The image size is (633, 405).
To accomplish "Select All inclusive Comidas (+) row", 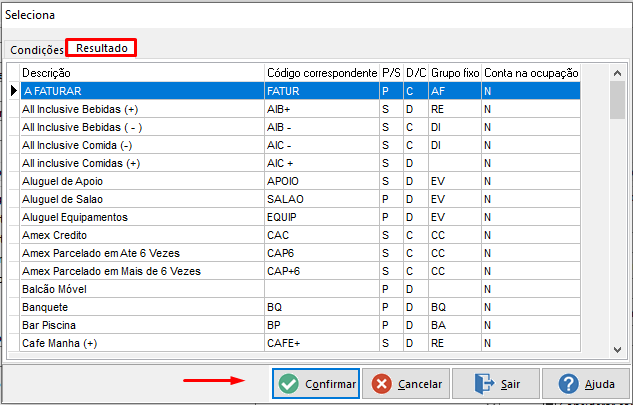I will click(300, 163).
